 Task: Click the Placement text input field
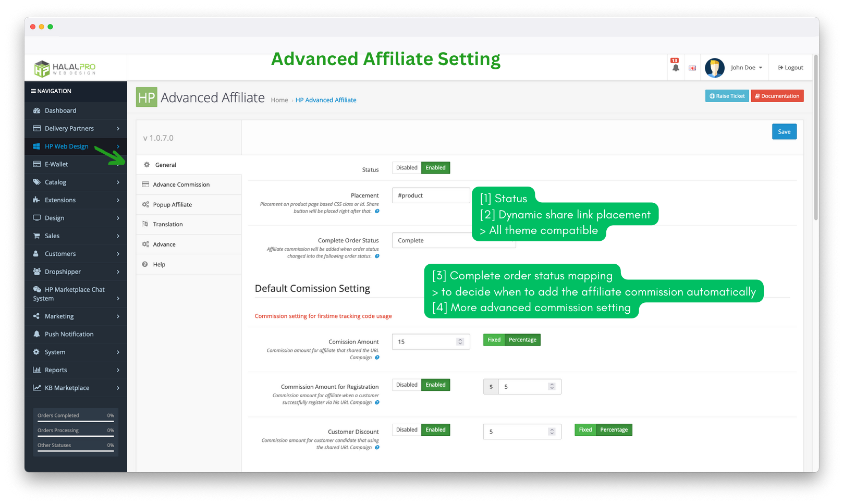point(431,195)
